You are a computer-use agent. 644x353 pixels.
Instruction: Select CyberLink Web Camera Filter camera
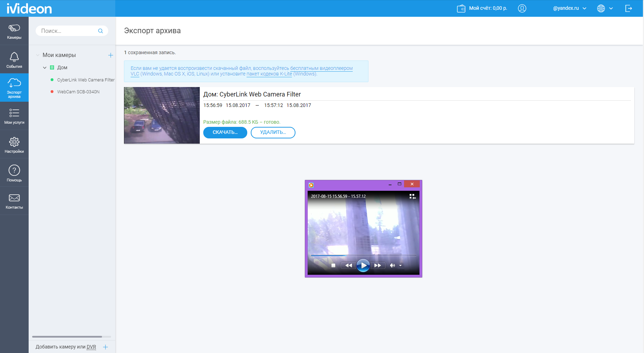[x=86, y=80]
